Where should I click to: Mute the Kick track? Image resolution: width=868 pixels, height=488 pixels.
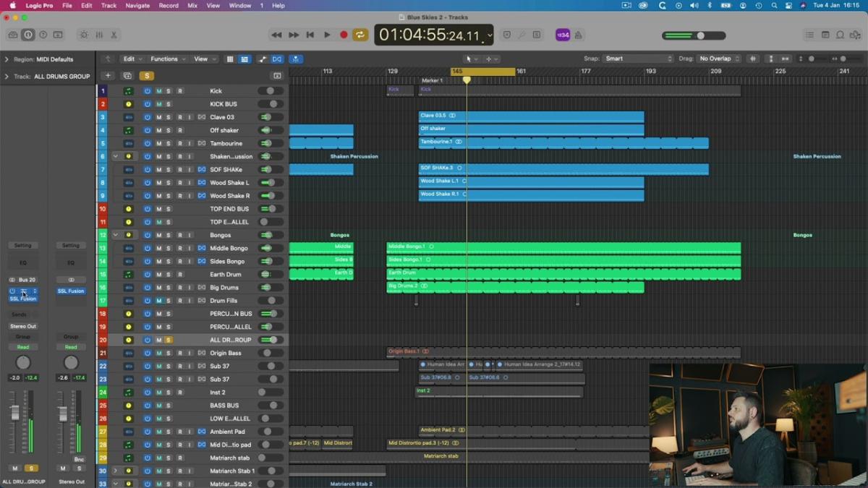coord(158,91)
